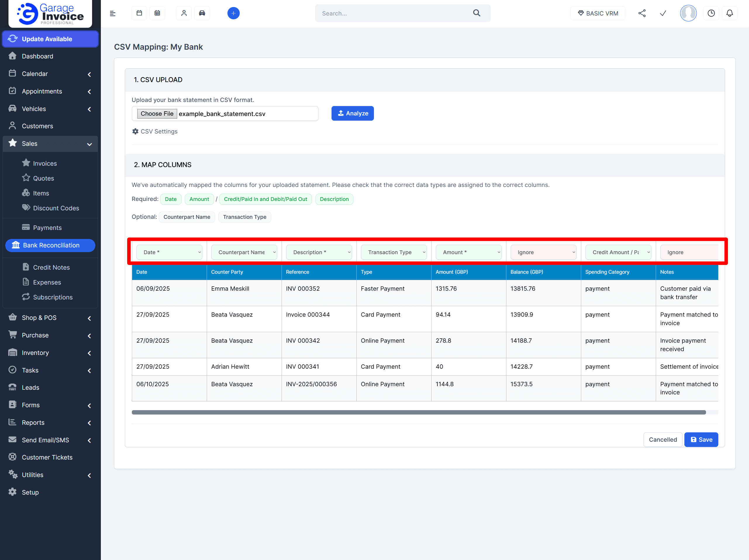Screen dimensions: 749x560
Task: Open the Amount * column mapping dropdown
Action: [468, 252]
